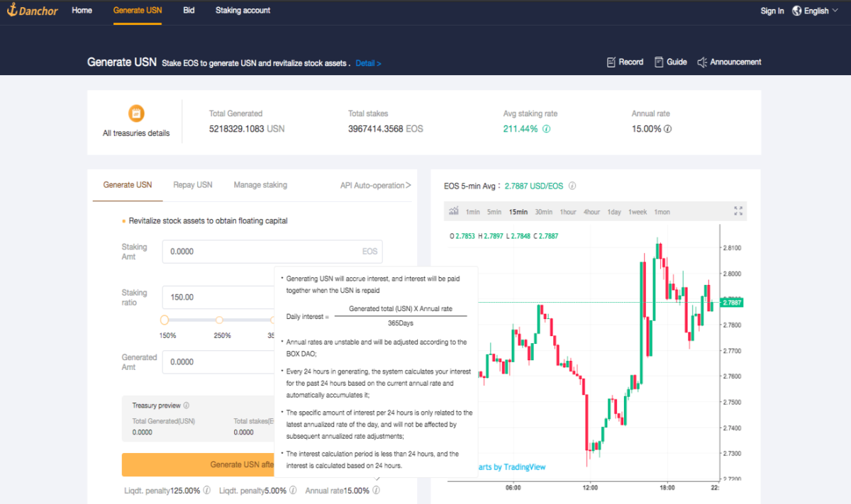The width and height of the screenshot is (851, 504).
Task: Switch to the Manage staking tab
Action: pos(260,185)
